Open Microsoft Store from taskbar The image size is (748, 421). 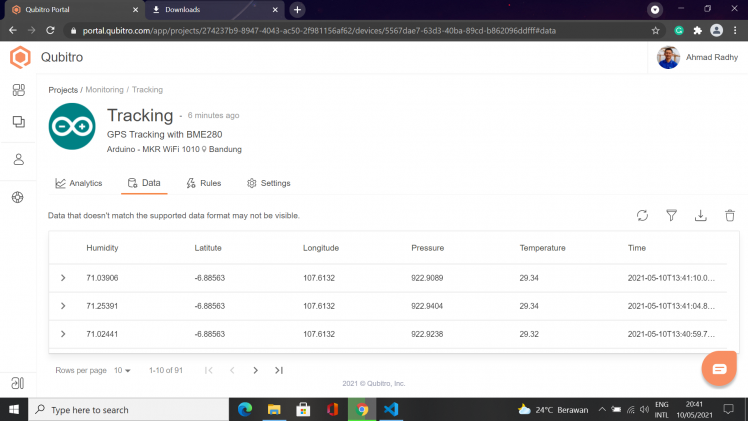(x=303, y=410)
